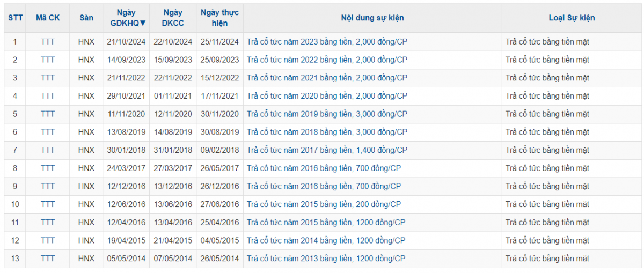This screenshot has height=273, width=644.
Task: Click the Mã CK column header
Action: (x=48, y=18)
